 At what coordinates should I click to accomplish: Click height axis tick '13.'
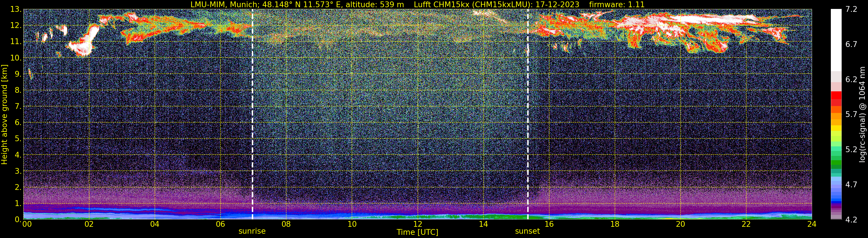(x=16, y=10)
